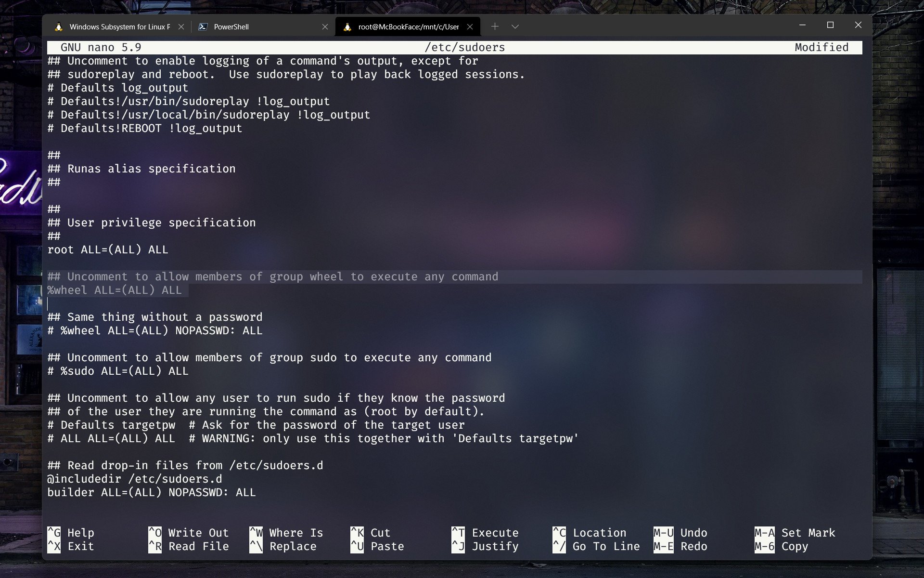Click the Undo icon in nano toolbar
The height and width of the screenshot is (578, 924).
pyautogui.click(x=663, y=533)
